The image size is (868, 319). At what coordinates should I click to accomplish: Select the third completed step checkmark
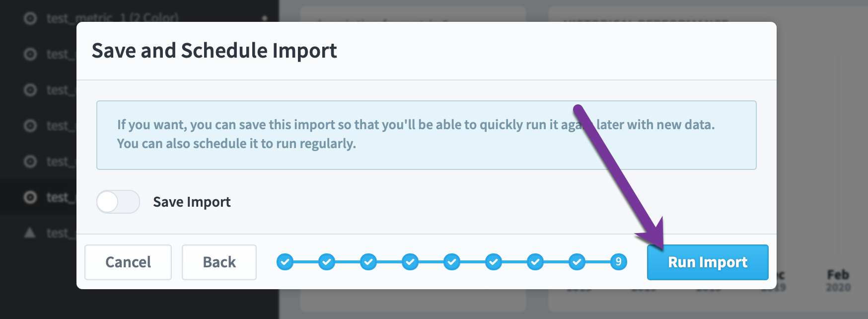click(x=368, y=262)
